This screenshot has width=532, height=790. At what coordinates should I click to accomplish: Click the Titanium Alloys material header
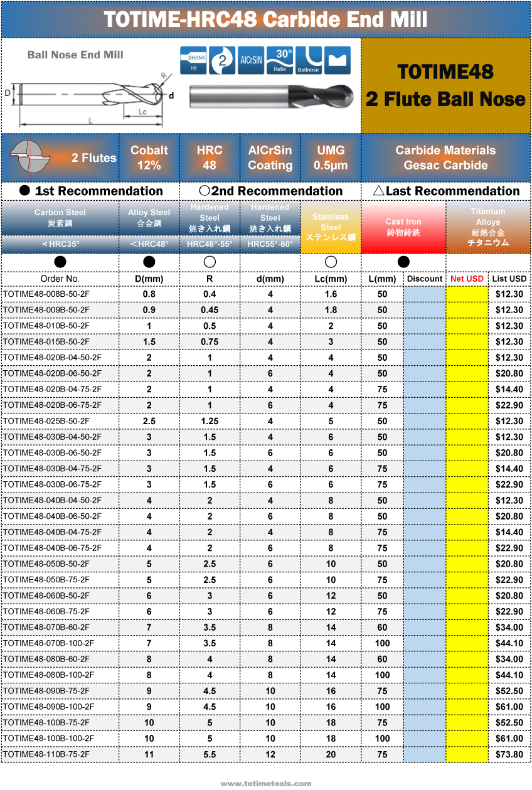[x=488, y=227]
